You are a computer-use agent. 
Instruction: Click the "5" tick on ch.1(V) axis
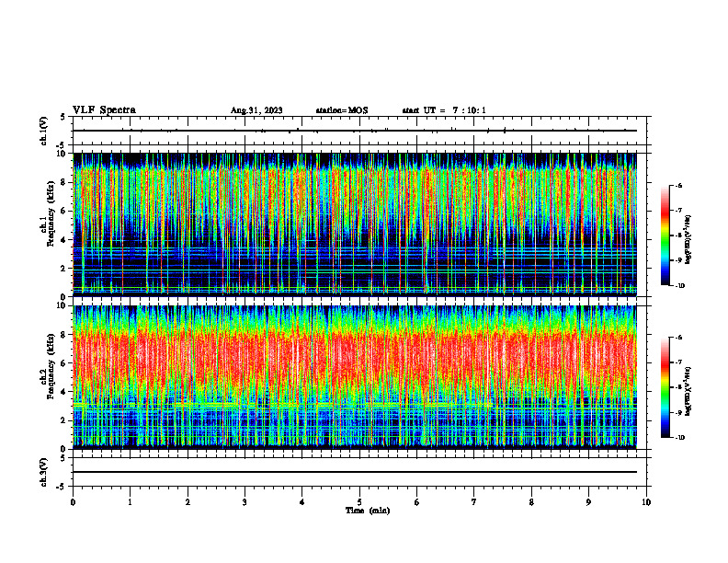[63, 118]
